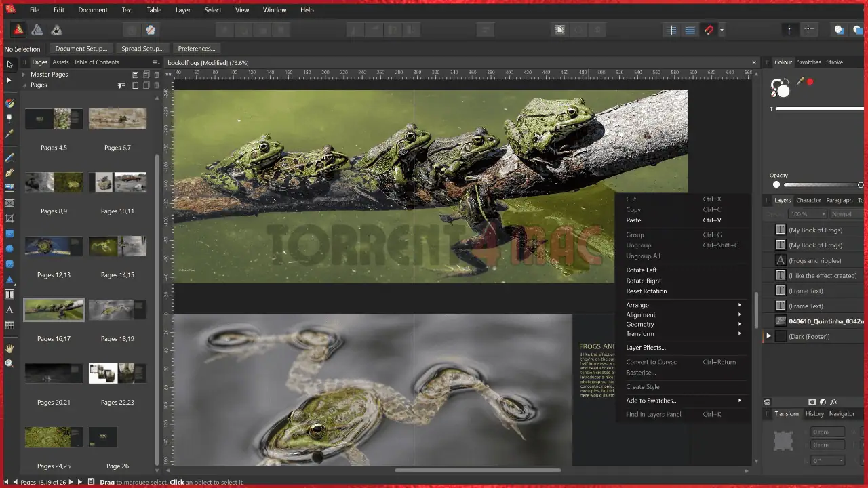Toggle snapping with the magnet icon

(x=709, y=30)
